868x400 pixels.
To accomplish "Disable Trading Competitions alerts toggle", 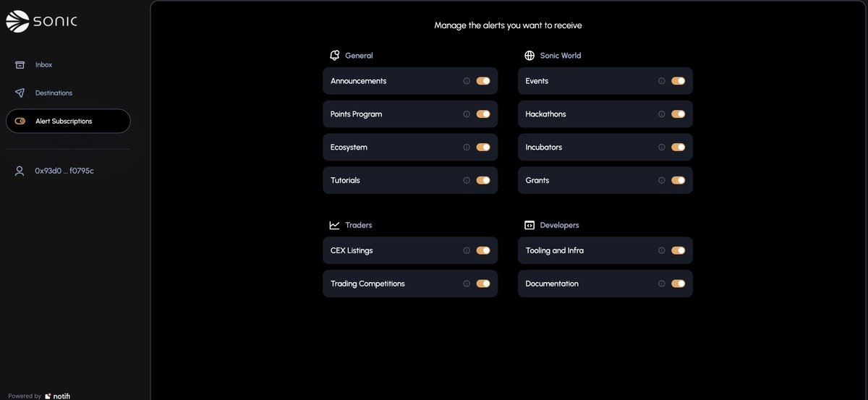I will pos(483,284).
